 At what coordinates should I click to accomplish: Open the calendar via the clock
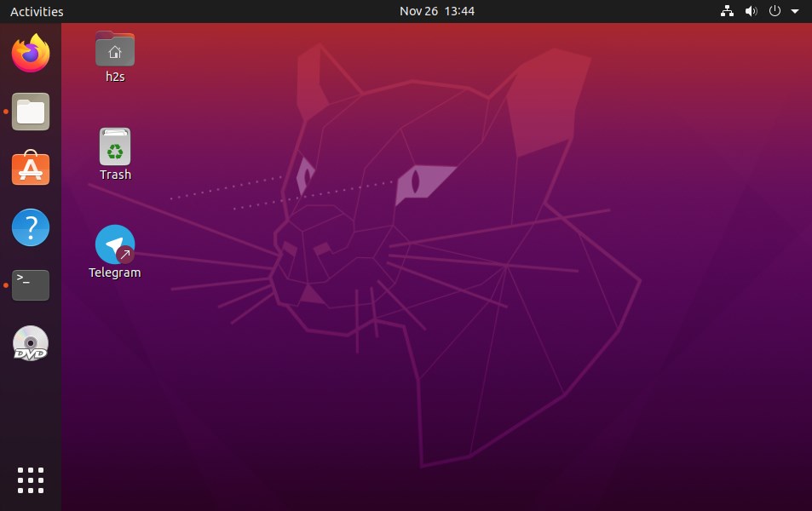pyautogui.click(x=437, y=11)
